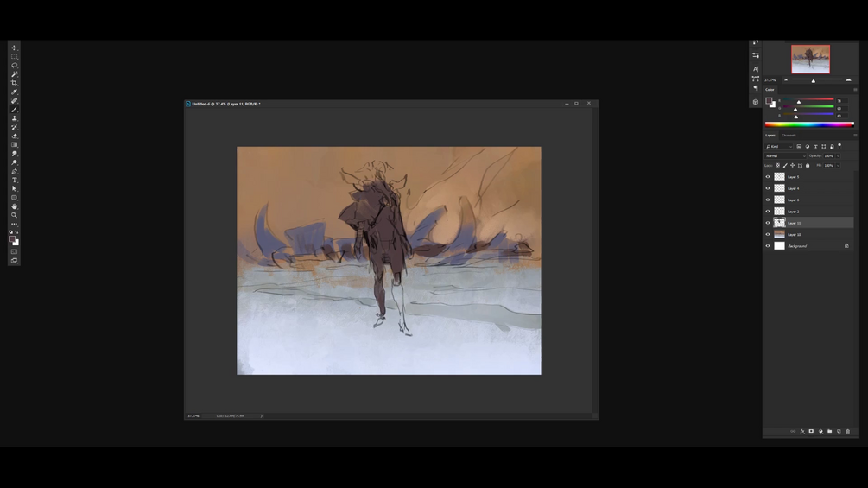The width and height of the screenshot is (868, 488).
Task: Toggle Quick Mask mode
Action: [15, 251]
